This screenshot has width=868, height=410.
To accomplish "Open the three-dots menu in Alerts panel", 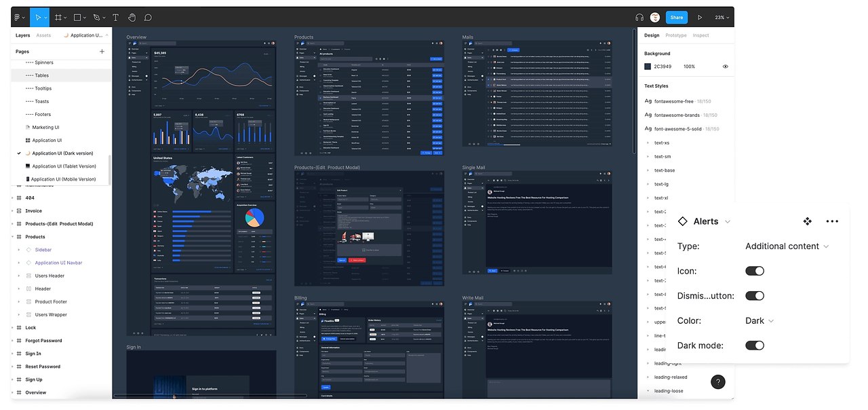I will click(x=832, y=221).
